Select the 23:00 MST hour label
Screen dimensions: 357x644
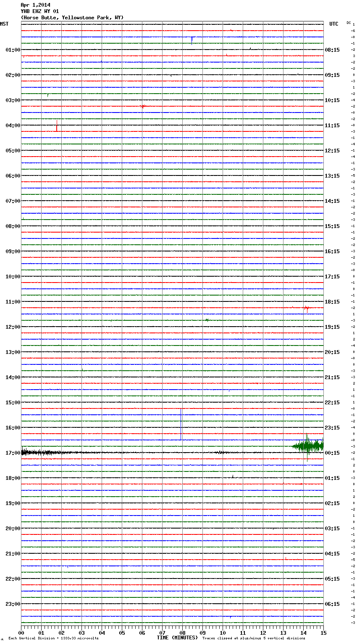tap(13, 604)
